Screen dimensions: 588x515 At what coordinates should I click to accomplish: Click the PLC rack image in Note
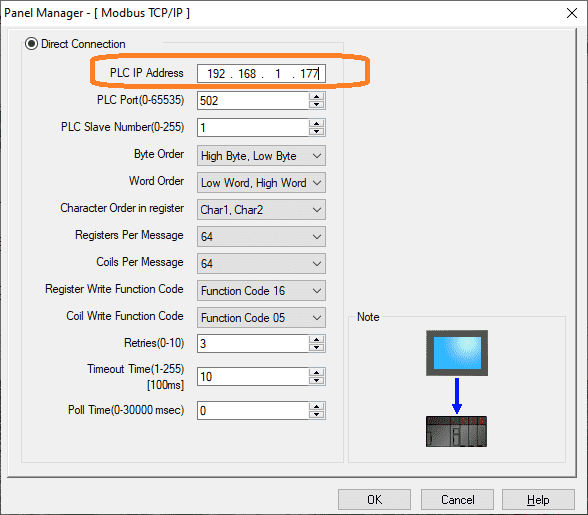pyautogui.click(x=456, y=431)
